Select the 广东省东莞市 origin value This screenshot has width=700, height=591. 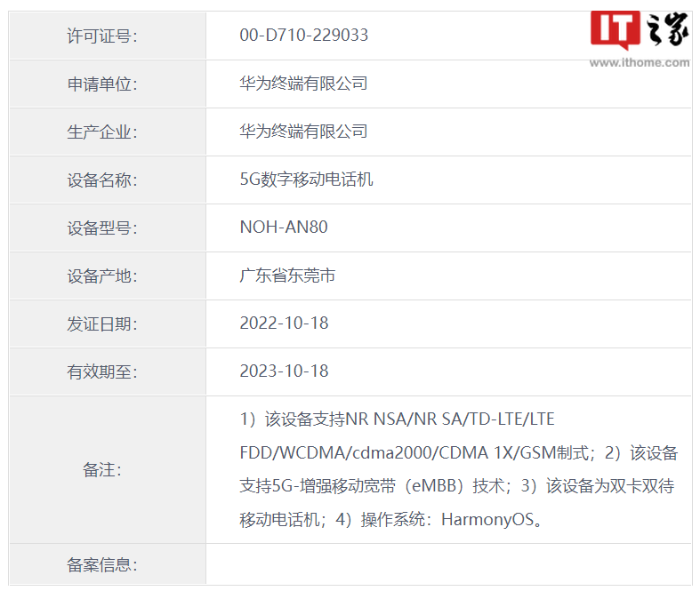point(287,276)
